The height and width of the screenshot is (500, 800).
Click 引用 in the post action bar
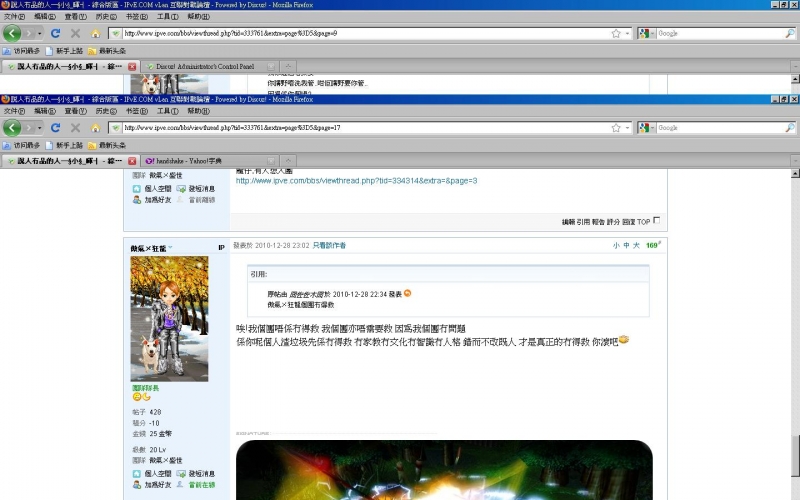[583, 222]
